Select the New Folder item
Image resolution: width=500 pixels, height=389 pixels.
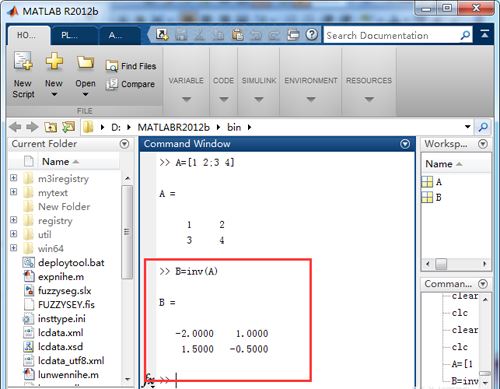64,207
